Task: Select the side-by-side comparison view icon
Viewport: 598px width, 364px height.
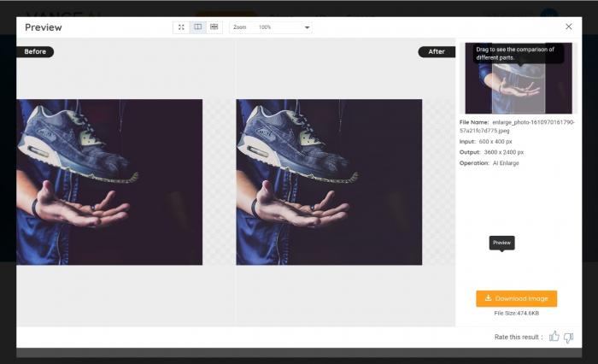Action: (x=198, y=27)
